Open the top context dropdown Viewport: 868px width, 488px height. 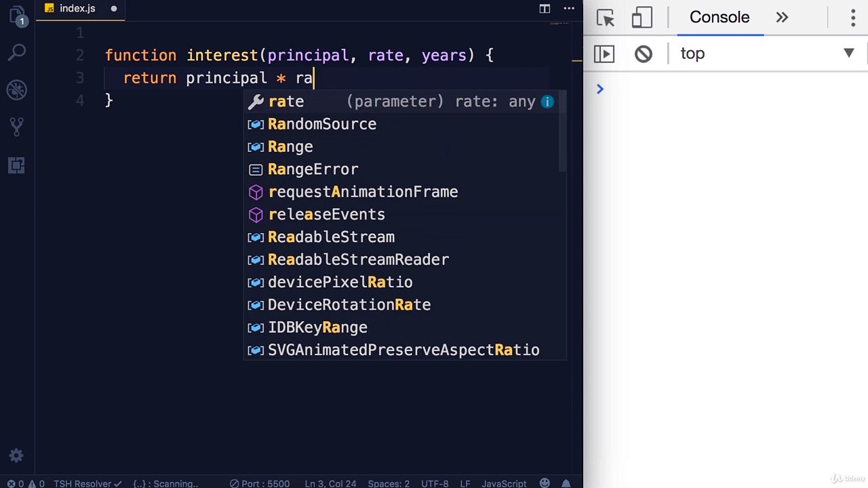767,54
